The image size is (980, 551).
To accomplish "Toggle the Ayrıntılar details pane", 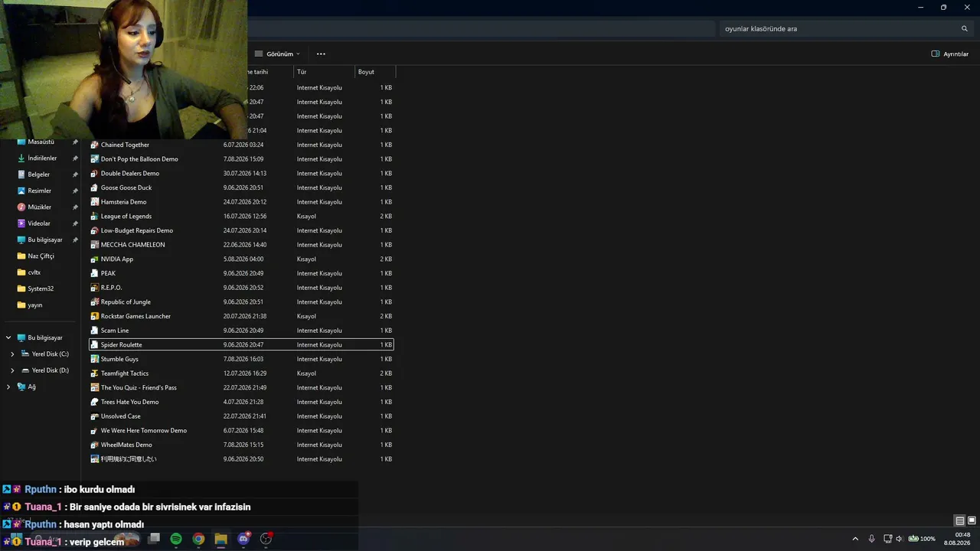I will pyautogui.click(x=950, y=54).
